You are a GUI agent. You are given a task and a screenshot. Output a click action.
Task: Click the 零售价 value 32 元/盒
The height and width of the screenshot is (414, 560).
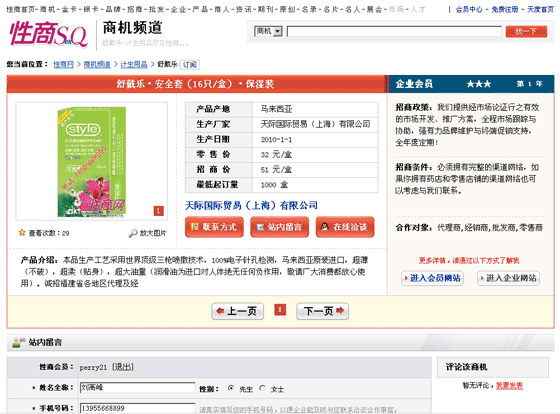point(276,155)
